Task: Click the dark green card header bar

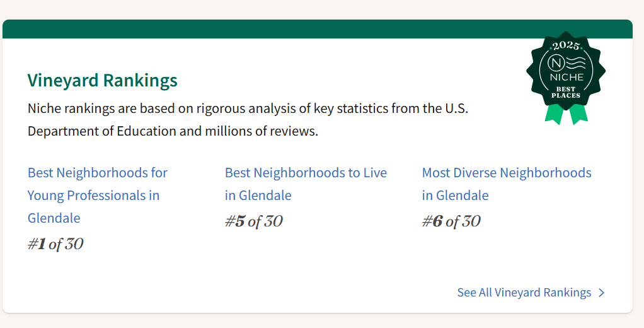Action: (318, 29)
